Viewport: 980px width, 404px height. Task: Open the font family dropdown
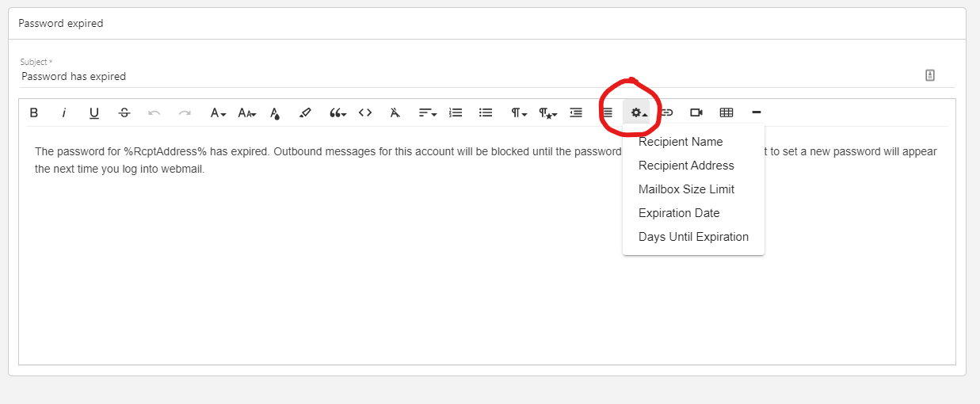pyautogui.click(x=218, y=112)
